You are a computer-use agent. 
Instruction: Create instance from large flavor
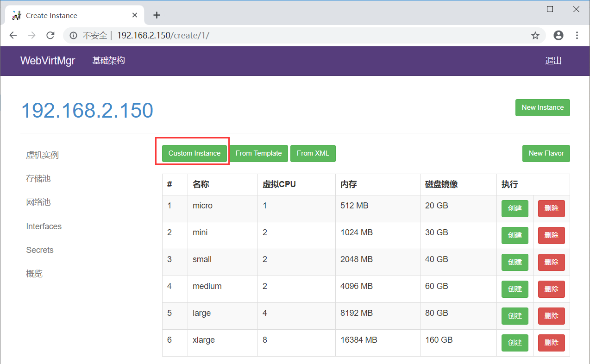click(515, 316)
